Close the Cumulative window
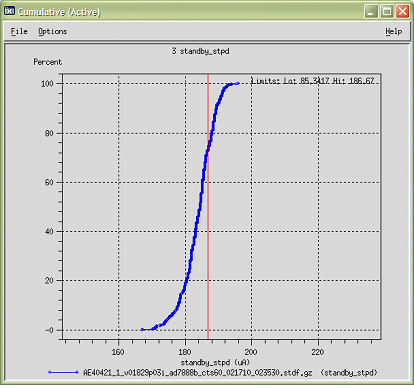Image resolution: width=414 pixels, height=388 pixels. click(x=403, y=12)
